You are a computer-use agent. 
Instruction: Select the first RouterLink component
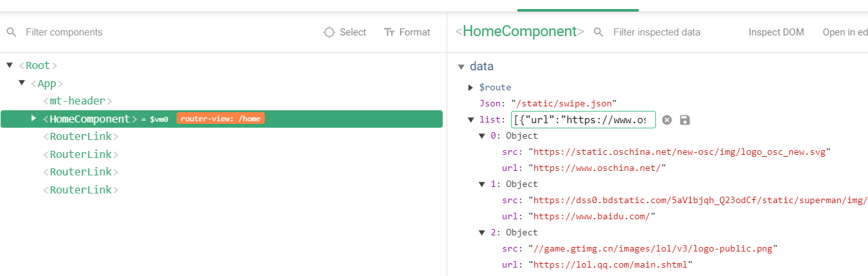pos(81,137)
